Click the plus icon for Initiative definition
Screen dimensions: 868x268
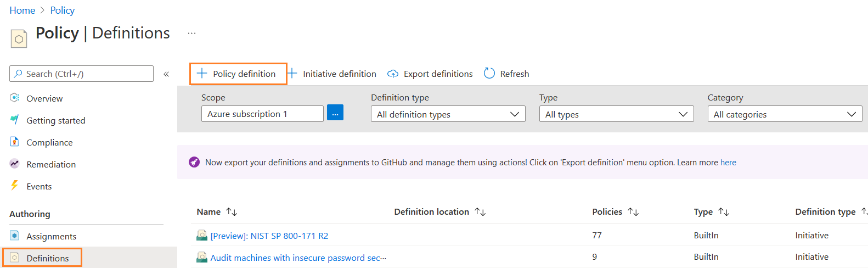[292, 74]
